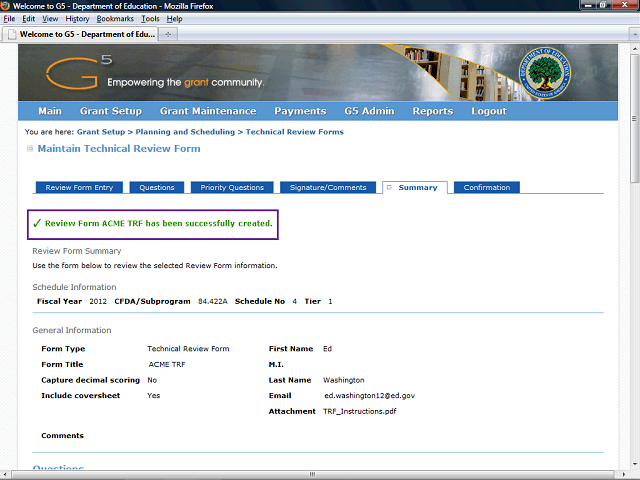Viewport: 640px width, 480px height.
Task: Click the fiscal year value 2012
Action: coord(98,301)
